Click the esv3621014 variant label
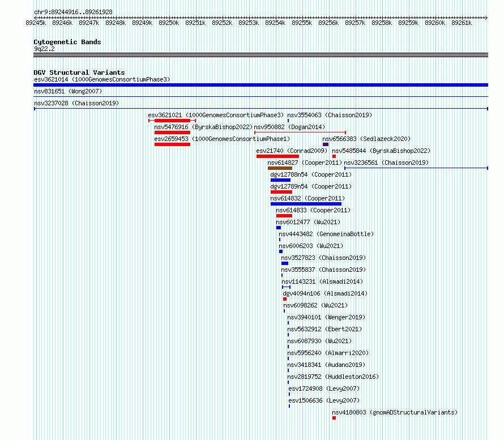The image size is (504, 440). 102,79
